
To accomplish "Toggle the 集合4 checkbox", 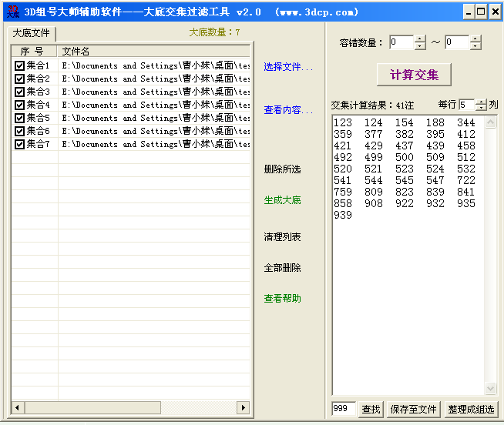I will pyautogui.click(x=20, y=105).
